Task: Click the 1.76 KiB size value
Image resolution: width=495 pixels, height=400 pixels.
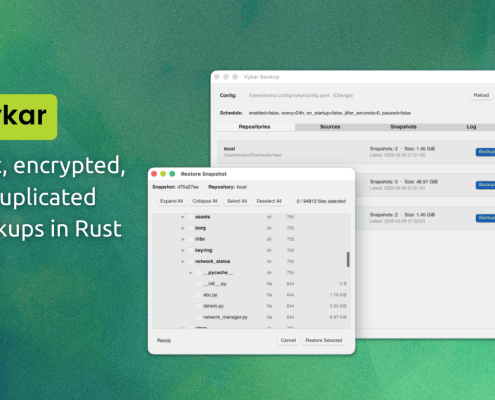Action: [x=338, y=295]
